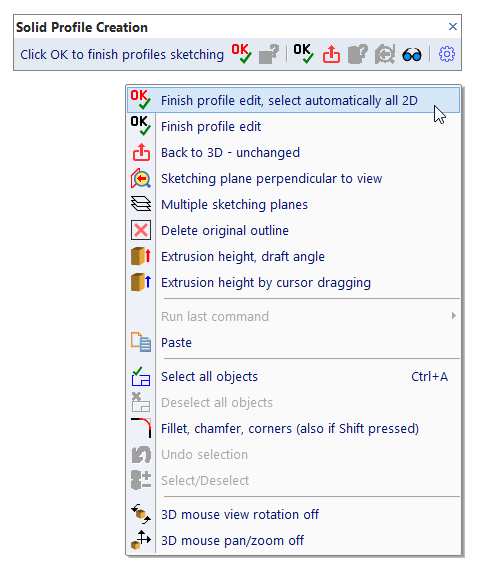The height and width of the screenshot is (575, 481).
Task: Close the Solid Profile Creation panel
Action: 453,26
